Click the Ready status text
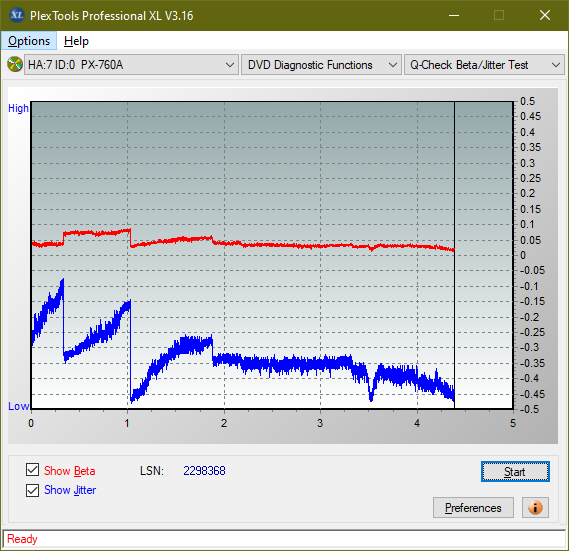The width and height of the screenshot is (569, 551). (x=22, y=539)
